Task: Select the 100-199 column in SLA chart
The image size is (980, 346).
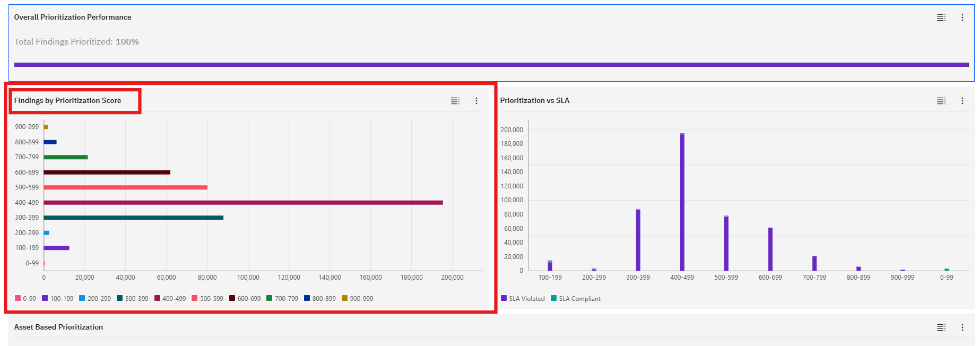Action: pyautogui.click(x=550, y=266)
